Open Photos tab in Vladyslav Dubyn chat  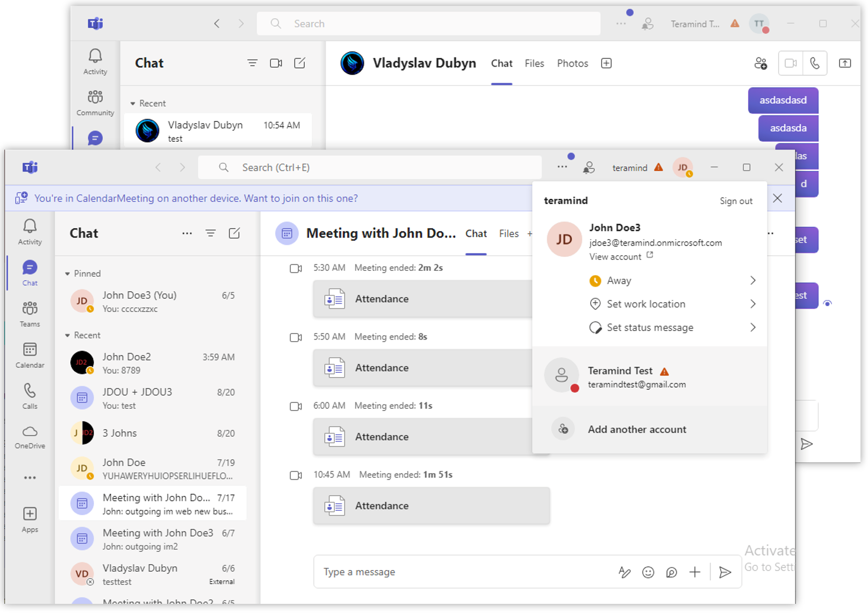(x=572, y=63)
